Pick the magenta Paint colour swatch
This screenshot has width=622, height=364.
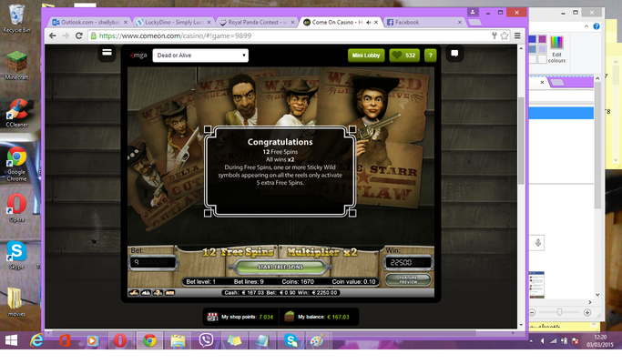click(542, 39)
